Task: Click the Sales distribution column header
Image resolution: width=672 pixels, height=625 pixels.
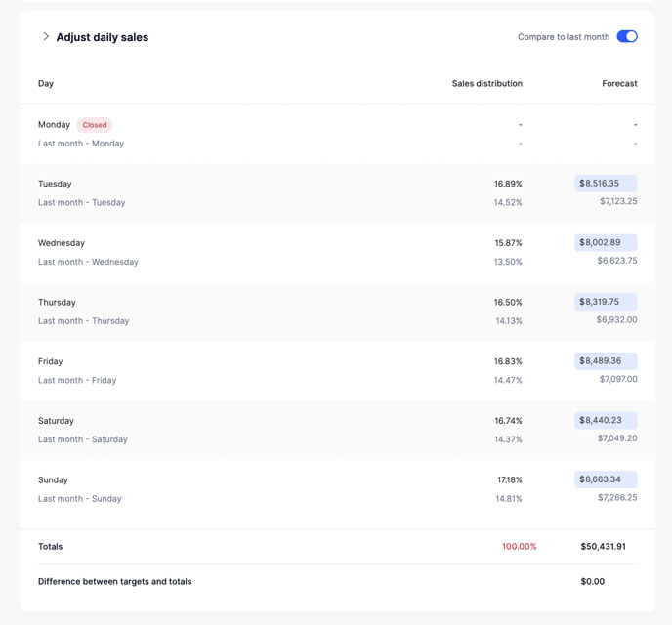Action: (486, 84)
